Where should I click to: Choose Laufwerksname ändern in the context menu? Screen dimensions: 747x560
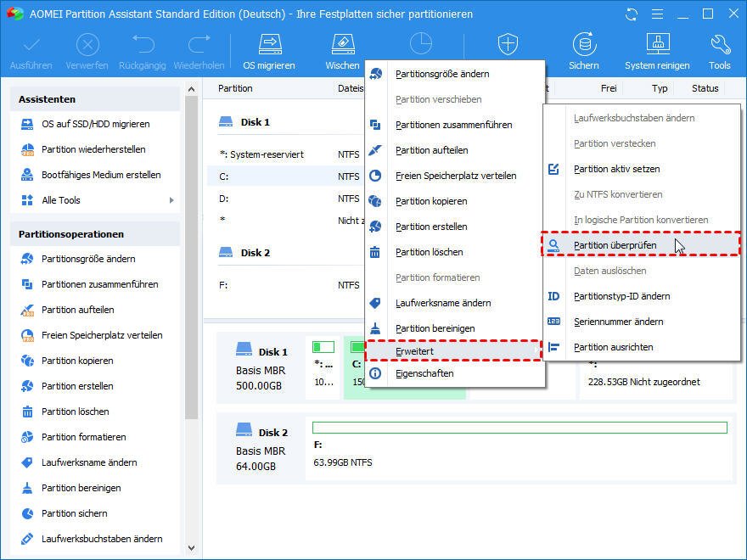[455, 304]
